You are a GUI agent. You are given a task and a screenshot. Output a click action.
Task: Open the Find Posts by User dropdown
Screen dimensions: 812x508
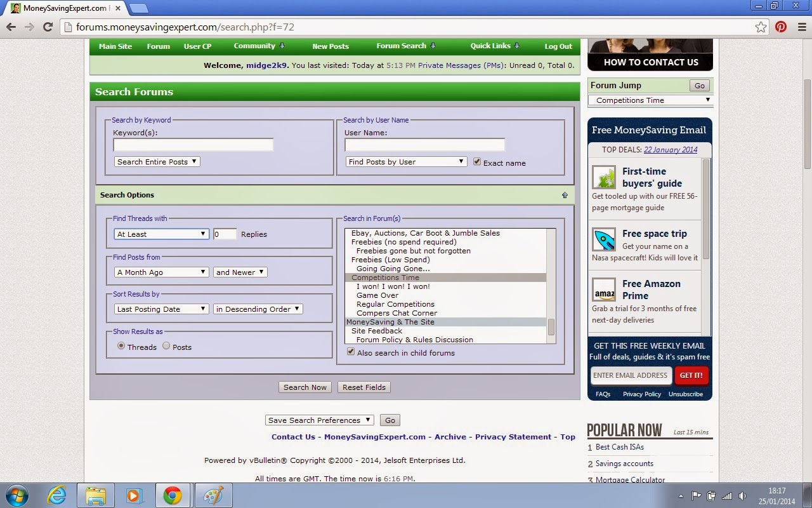[x=407, y=162]
